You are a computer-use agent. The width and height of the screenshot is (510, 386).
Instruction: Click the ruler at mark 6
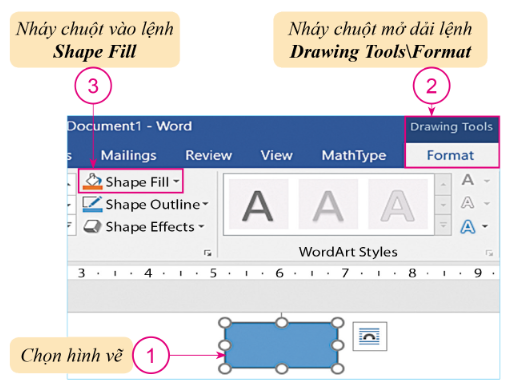coord(279,273)
